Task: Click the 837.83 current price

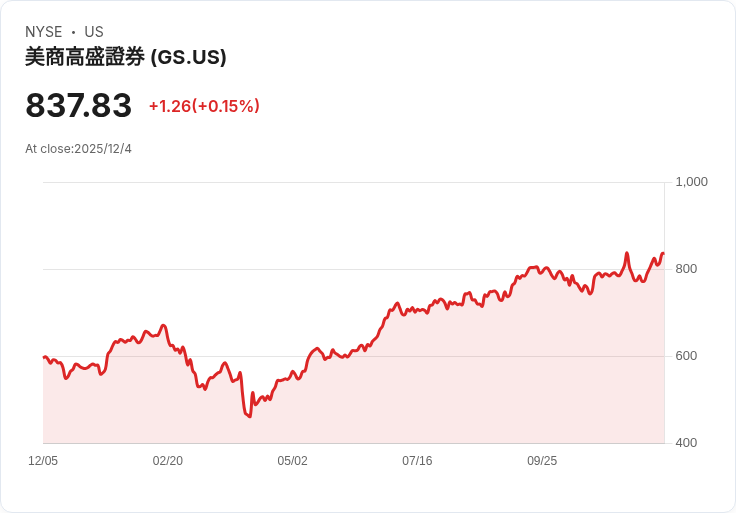Action: (79, 106)
